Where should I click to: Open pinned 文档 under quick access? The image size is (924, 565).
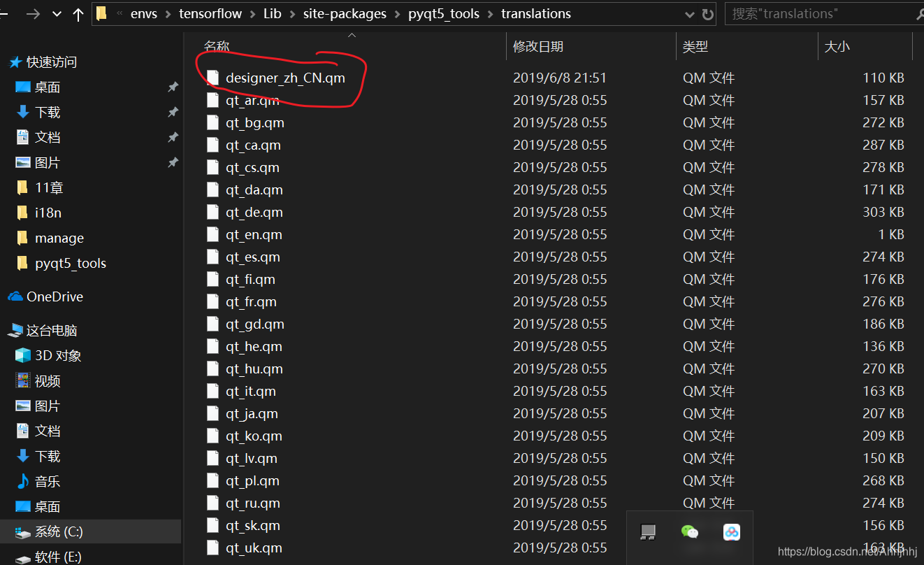[x=48, y=138]
